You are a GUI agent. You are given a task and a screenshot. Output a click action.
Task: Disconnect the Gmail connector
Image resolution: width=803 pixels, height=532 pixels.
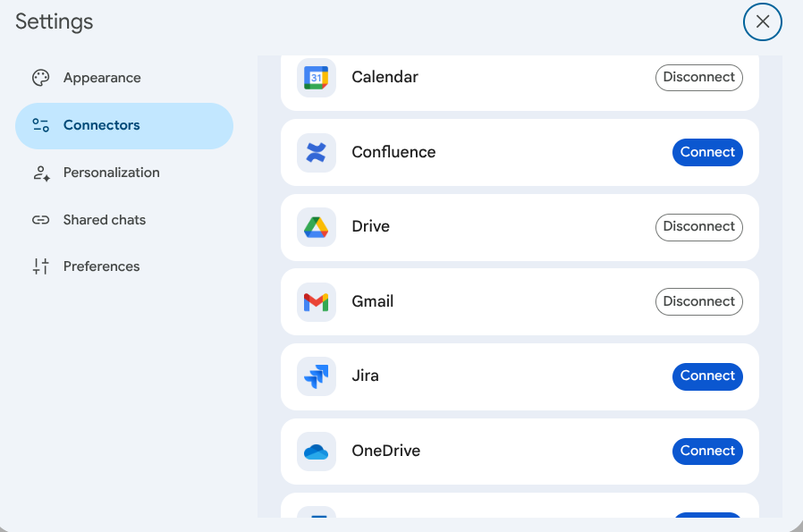[699, 302]
